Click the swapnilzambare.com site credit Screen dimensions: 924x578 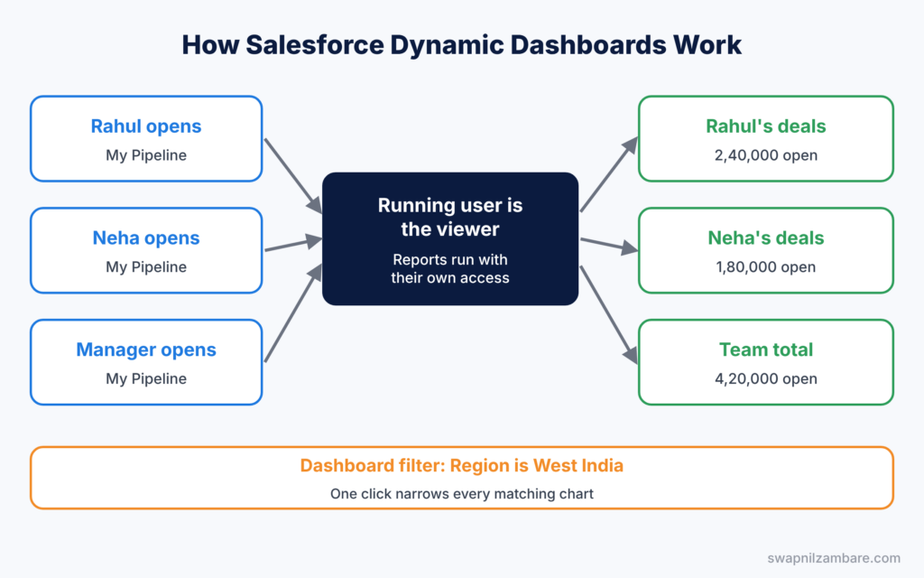834,558
